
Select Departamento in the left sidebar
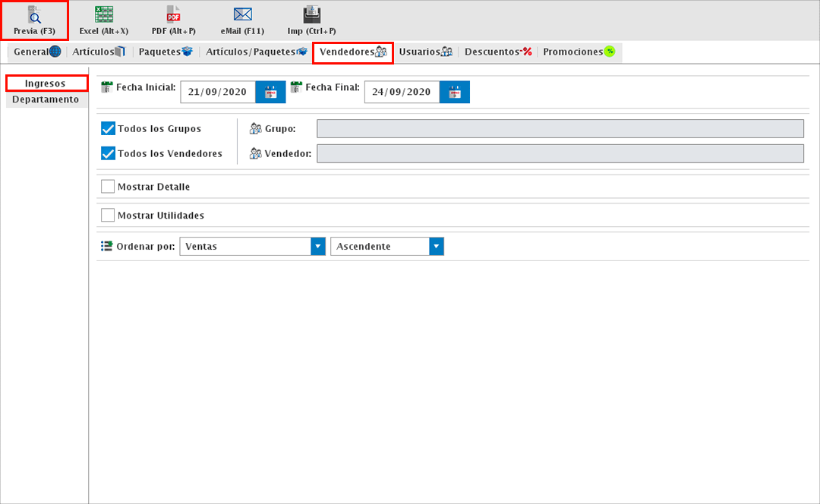coord(46,99)
